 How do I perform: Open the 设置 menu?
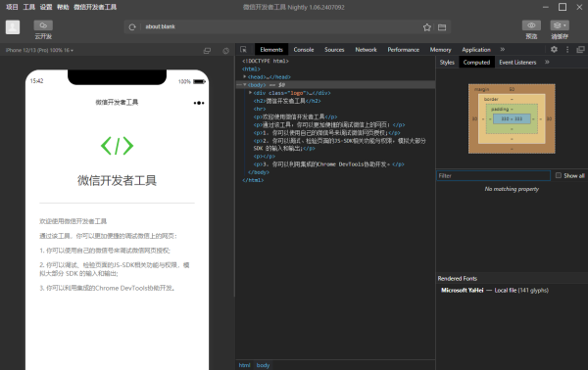click(46, 7)
